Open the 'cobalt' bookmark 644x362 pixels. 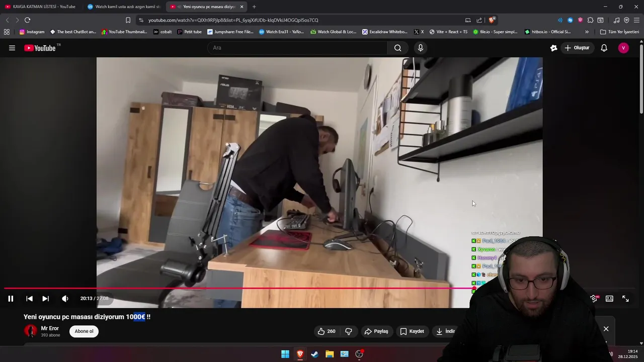click(x=163, y=32)
